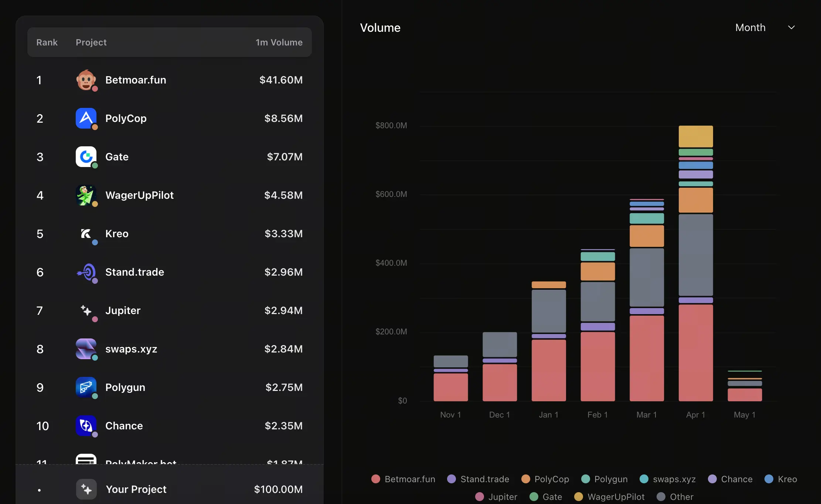
Task: Click the Betmoar.fun monkey logo
Action: pyautogui.click(x=86, y=80)
